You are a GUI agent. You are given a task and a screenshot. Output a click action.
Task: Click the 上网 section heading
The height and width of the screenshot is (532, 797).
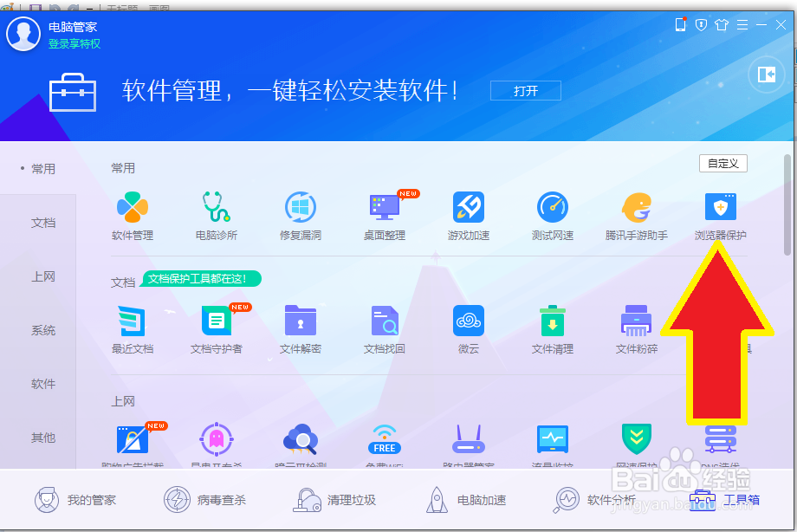(123, 401)
